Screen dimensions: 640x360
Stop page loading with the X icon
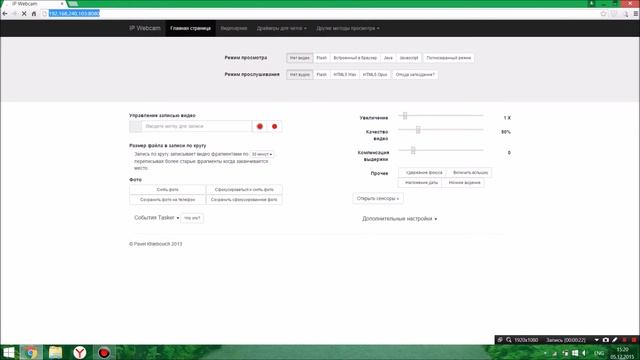click(x=24, y=13)
